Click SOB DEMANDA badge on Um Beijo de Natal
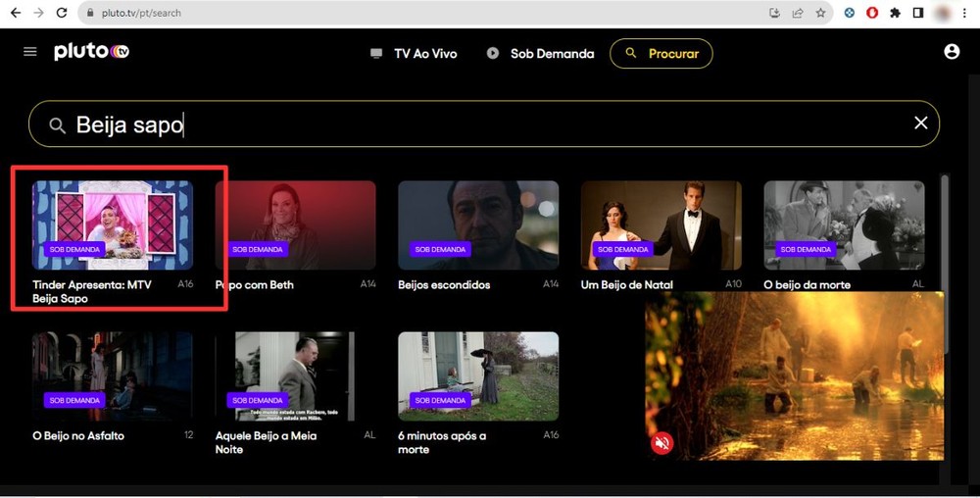Viewport: 980px width, 498px height. (623, 249)
